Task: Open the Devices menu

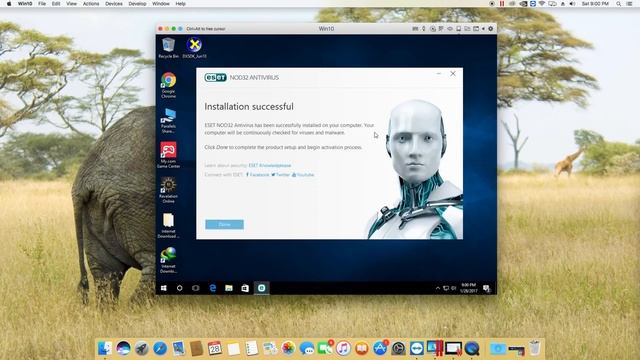Action: pos(114,4)
